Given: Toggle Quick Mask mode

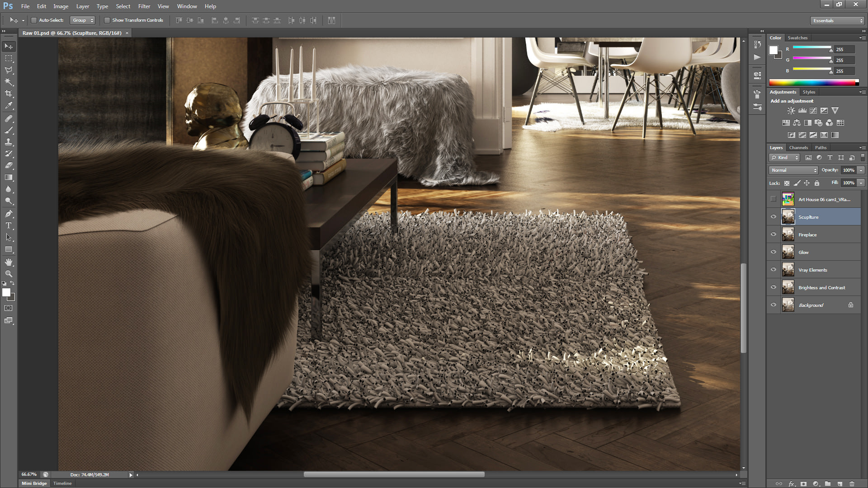Looking at the screenshot, I should (9, 308).
